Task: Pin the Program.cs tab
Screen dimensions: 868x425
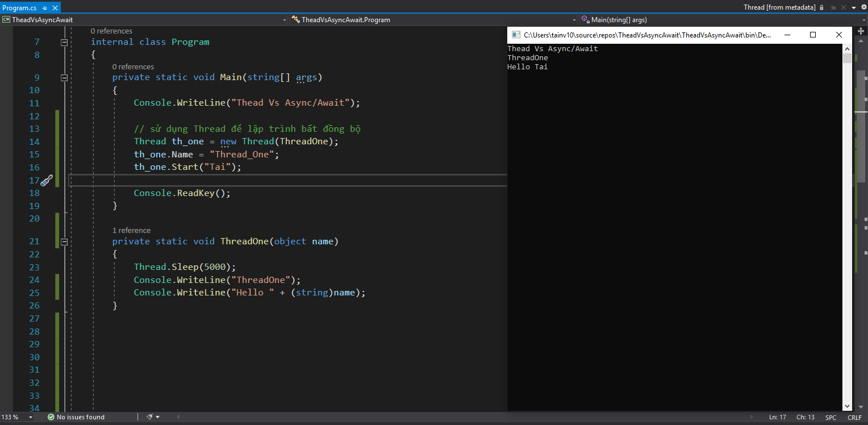Action: coord(45,8)
